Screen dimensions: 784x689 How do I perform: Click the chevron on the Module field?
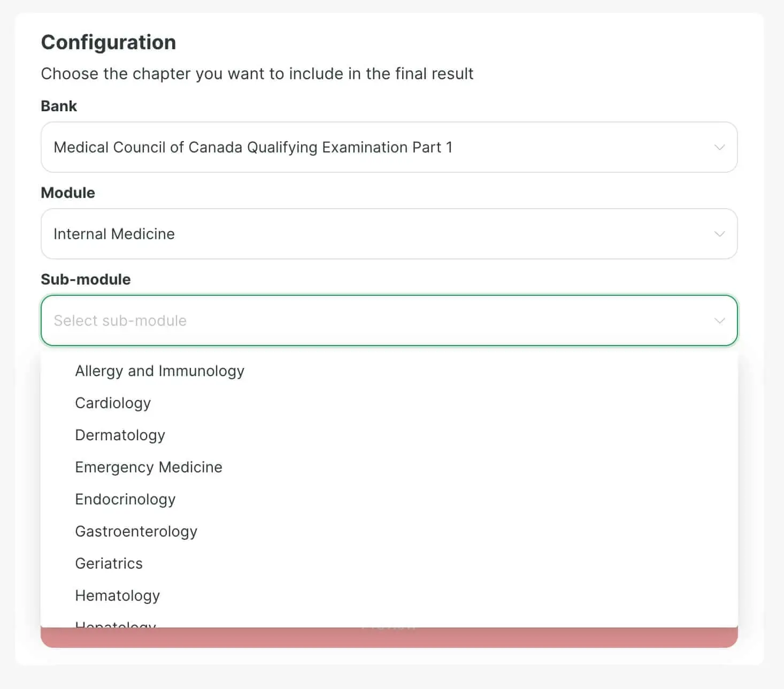click(x=719, y=234)
